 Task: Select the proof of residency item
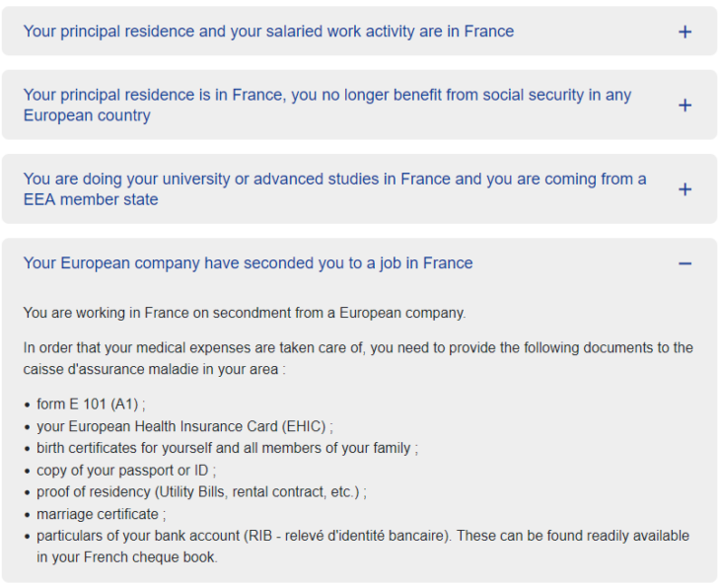pos(201,491)
